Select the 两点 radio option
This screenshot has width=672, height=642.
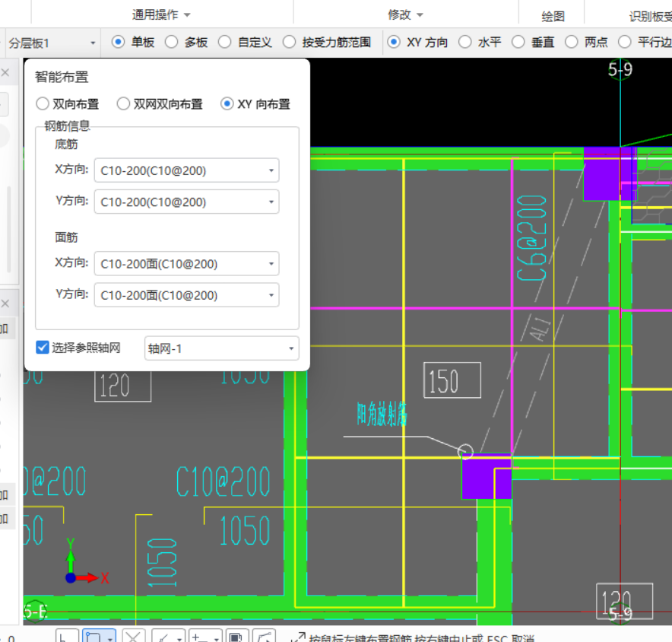[572, 42]
